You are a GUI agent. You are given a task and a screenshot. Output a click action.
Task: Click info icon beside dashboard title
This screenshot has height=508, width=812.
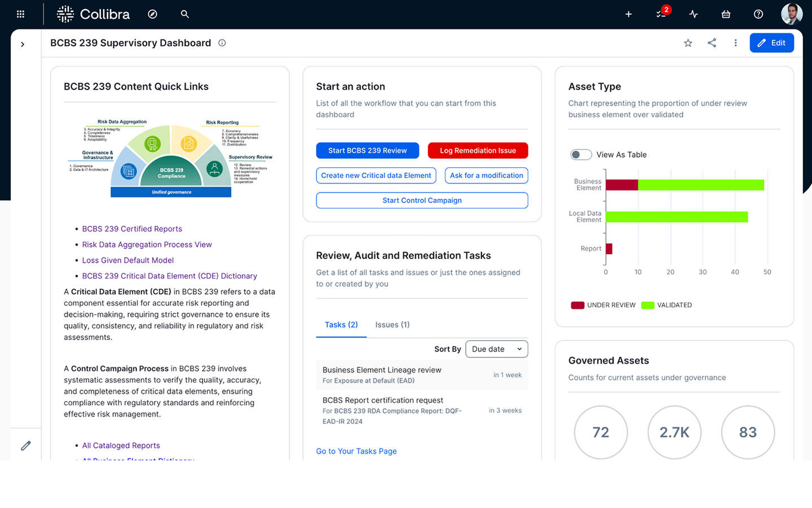(222, 43)
